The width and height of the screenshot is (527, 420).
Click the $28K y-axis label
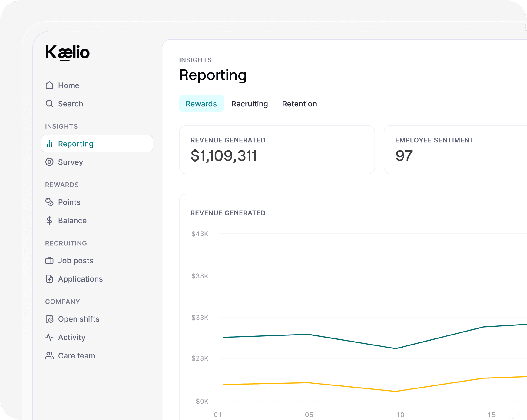click(x=200, y=358)
